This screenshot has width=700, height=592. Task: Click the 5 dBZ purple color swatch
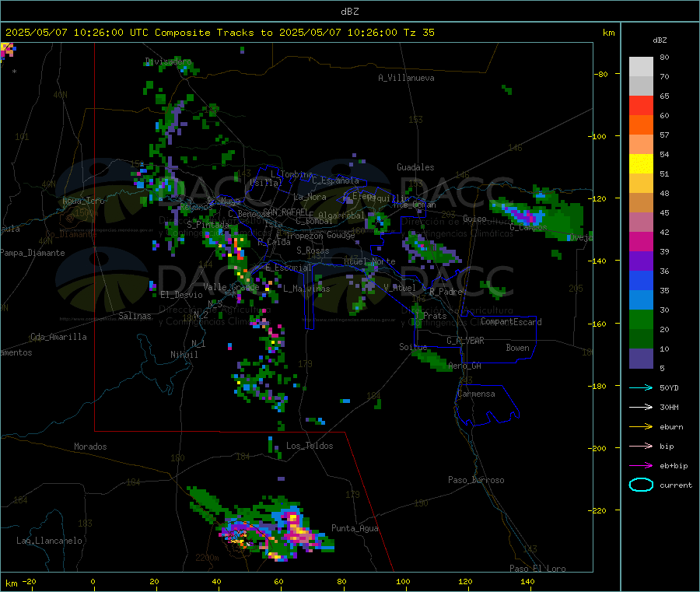[x=641, y=359]
